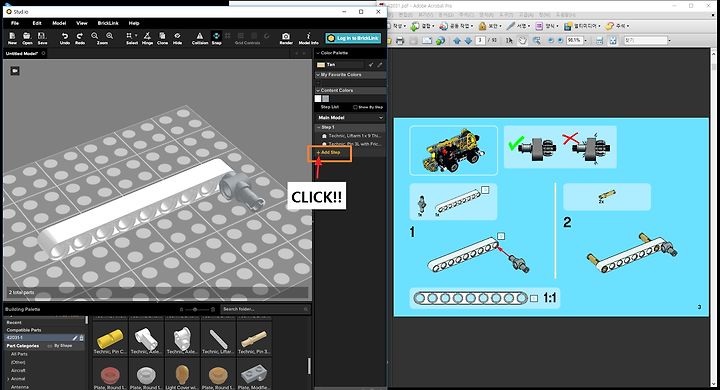Activate the Select tool

coord(131,38)
